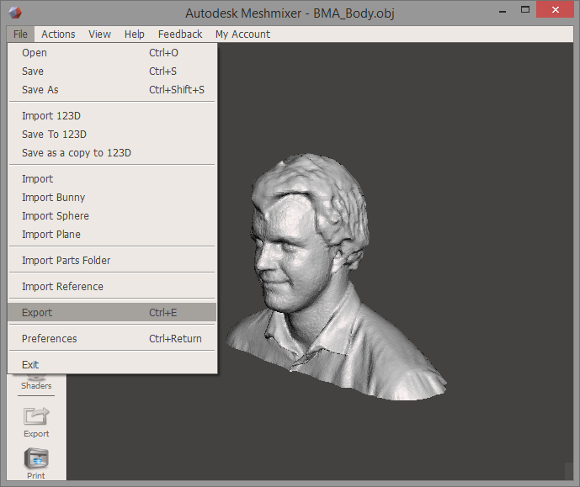Choose Exit in the File menu
The width and height of the screenshot is (580, 487).
pyautogui.click(x=112, y=365)
